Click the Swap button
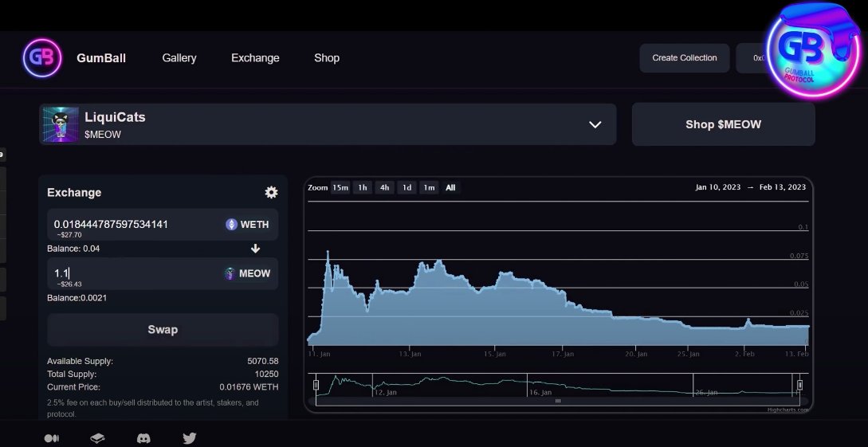The height and width of the screenshot is (447, 868). (163, 330)
